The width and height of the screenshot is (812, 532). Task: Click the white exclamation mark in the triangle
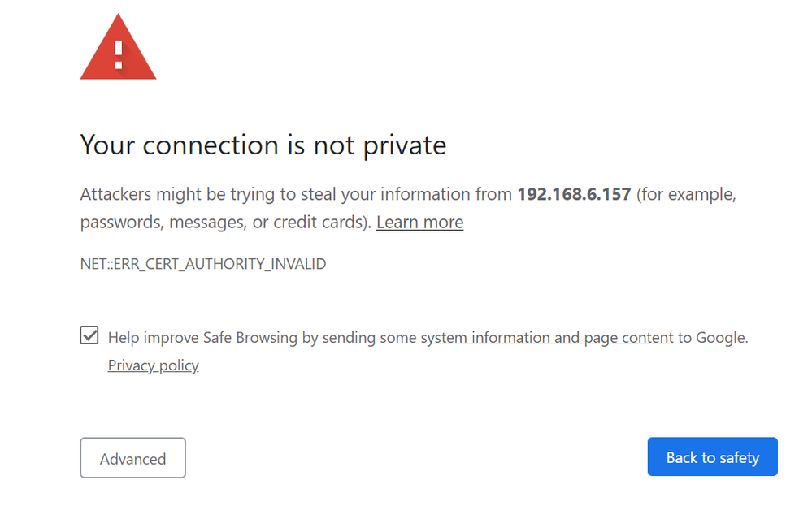(118, 54)
